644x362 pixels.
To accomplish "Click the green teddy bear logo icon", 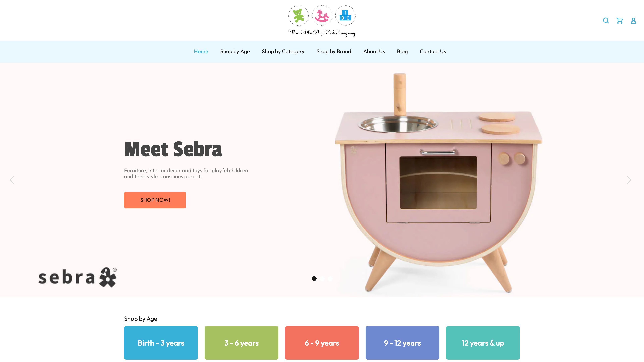I will coord(299,15).
